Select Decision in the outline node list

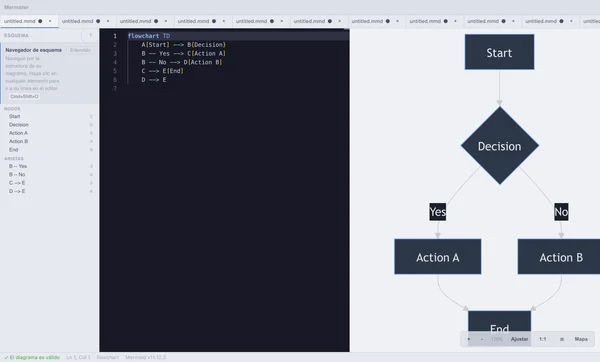tap(49, 125)
